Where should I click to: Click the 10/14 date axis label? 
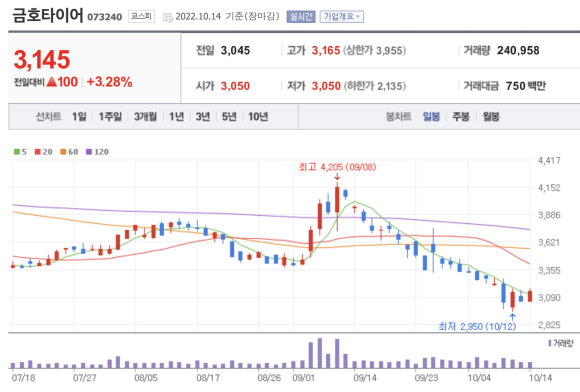(x=540, y=378)
